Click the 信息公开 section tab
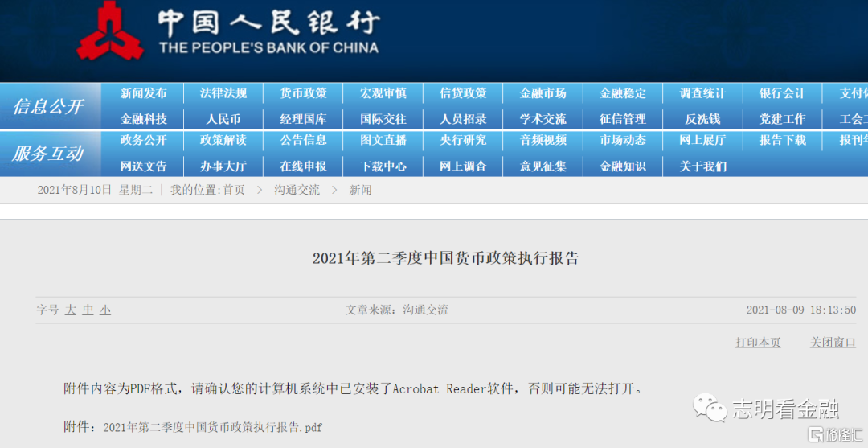 [x=48, y=106]
